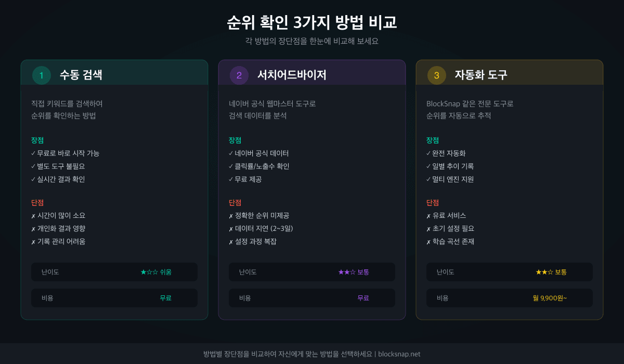624x364 pixels.
Task: Click the 비용 row in 서치어드바이저 card
Action: click(x=312, y=298)
